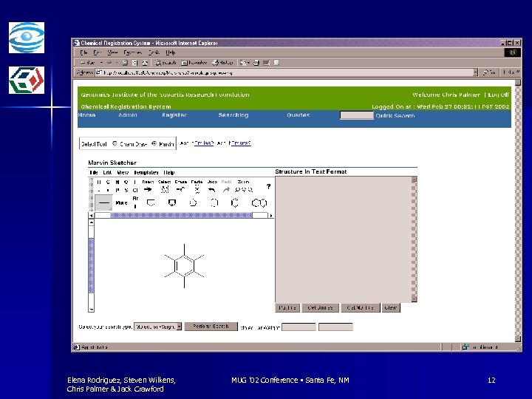Screen dimensions: 532x399
Task: Click the Get Smiles button
Action: tap(320, 307)
